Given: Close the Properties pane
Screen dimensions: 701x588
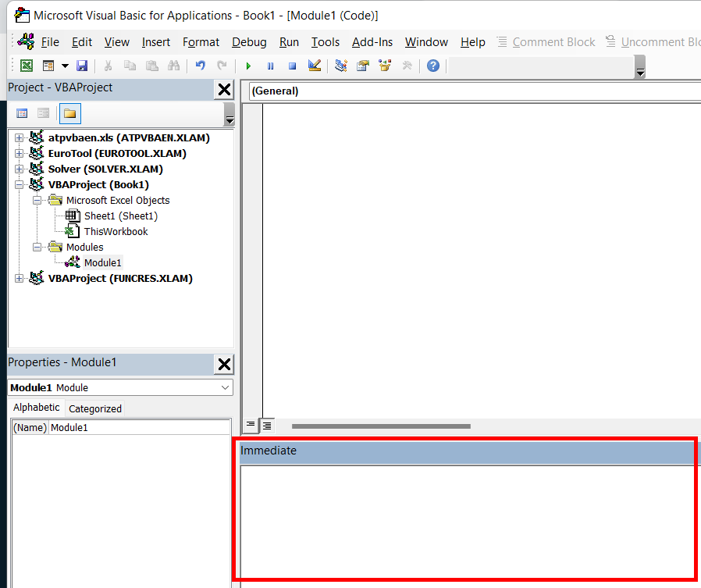Looking at the screenshot, I should [224, 365].
